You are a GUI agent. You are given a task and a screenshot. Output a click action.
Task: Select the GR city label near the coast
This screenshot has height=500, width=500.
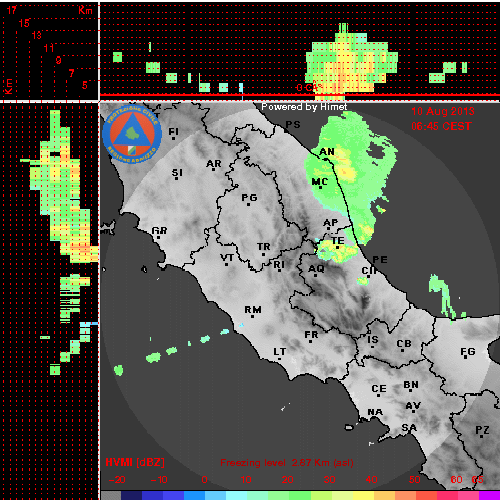click(x=159, y=231)
